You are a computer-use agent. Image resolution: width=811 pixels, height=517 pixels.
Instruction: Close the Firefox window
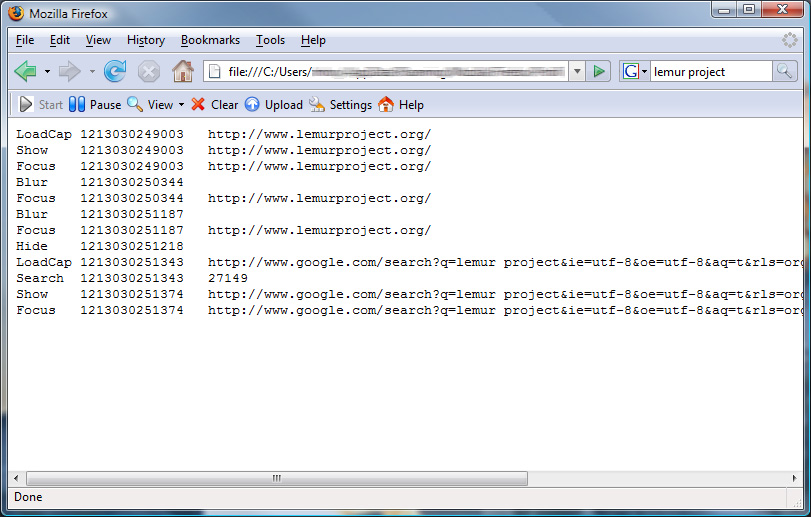782,10
